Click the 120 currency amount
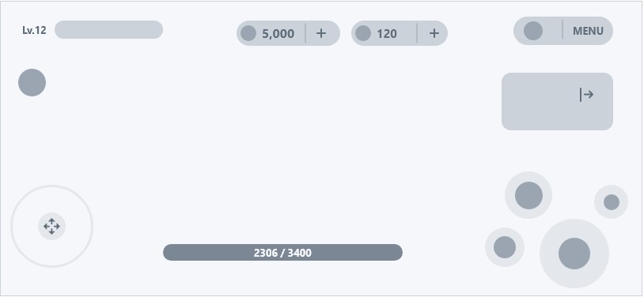Viewport: 644px width, 297px height. tap(387, 34)
